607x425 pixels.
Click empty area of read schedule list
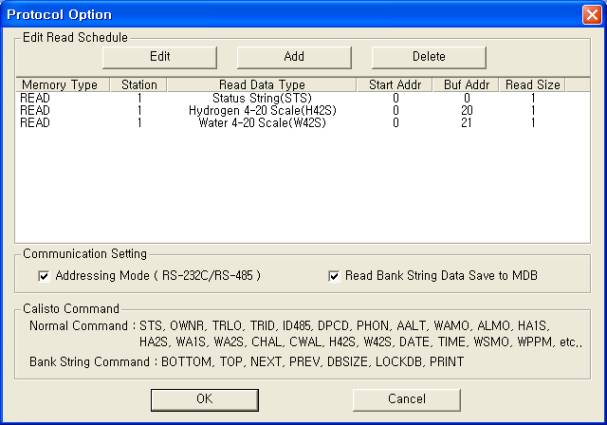(290, 190)
